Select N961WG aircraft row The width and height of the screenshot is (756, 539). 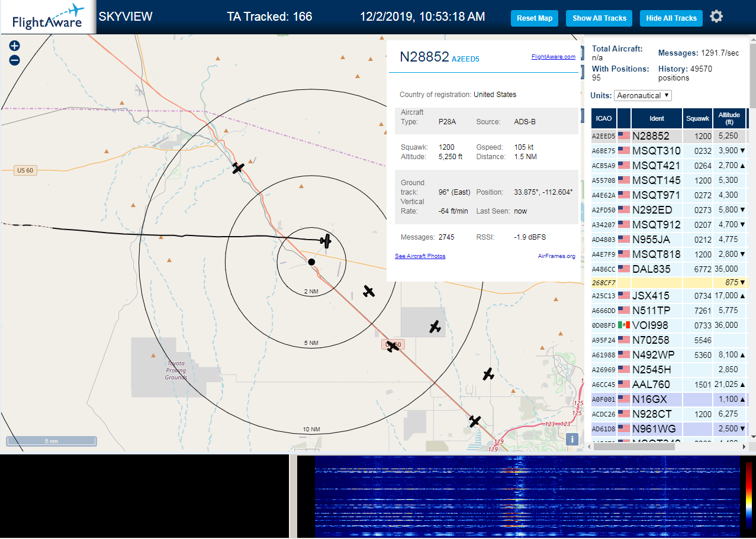[x=669, y=428]
